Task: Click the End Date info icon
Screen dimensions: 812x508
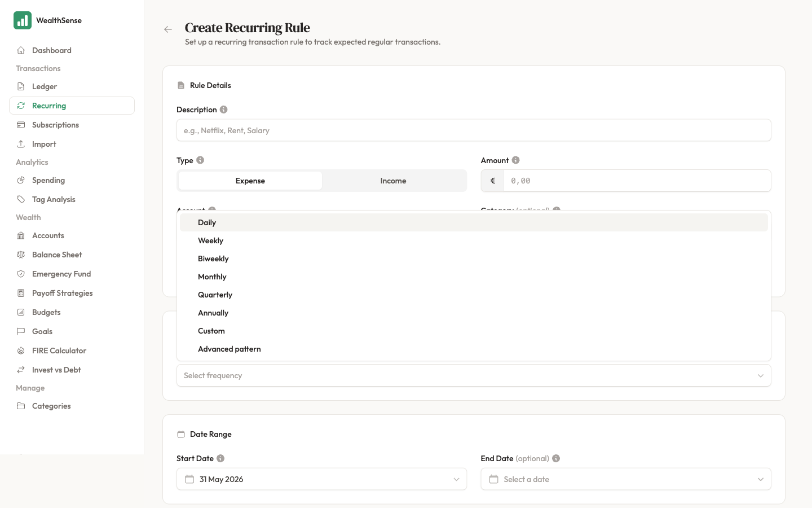Action: (x=556, y=458)
